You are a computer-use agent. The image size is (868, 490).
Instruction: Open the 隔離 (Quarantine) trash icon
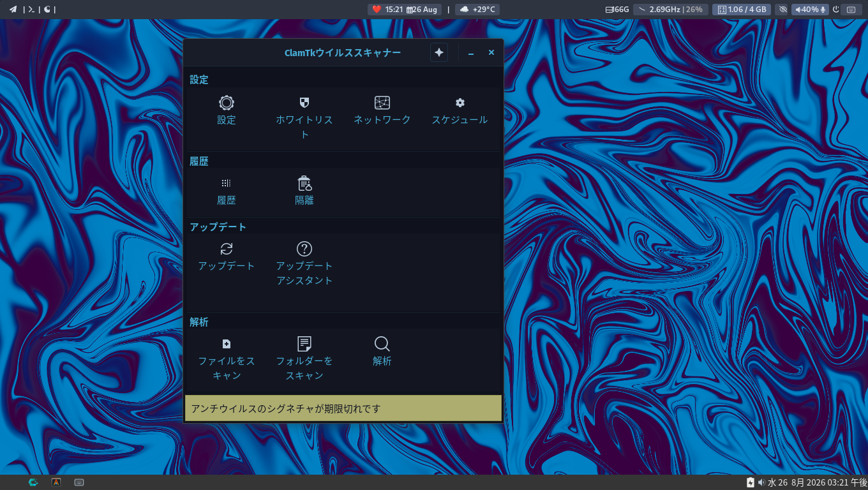coord(304,183)
